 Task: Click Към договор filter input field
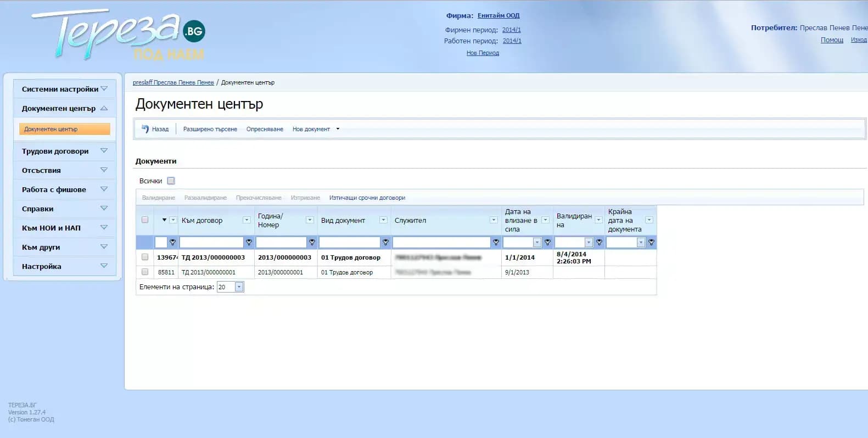point(211,242)
